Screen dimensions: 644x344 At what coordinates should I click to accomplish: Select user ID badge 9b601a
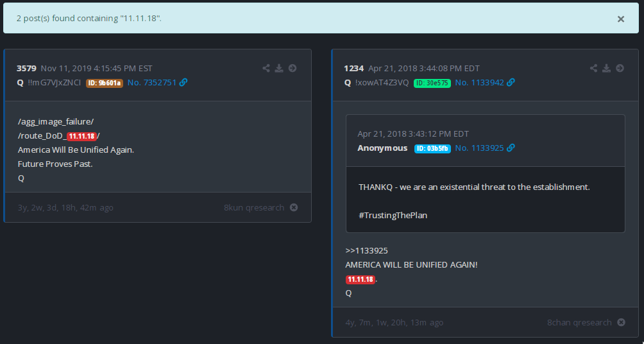(x=105, y=83)
